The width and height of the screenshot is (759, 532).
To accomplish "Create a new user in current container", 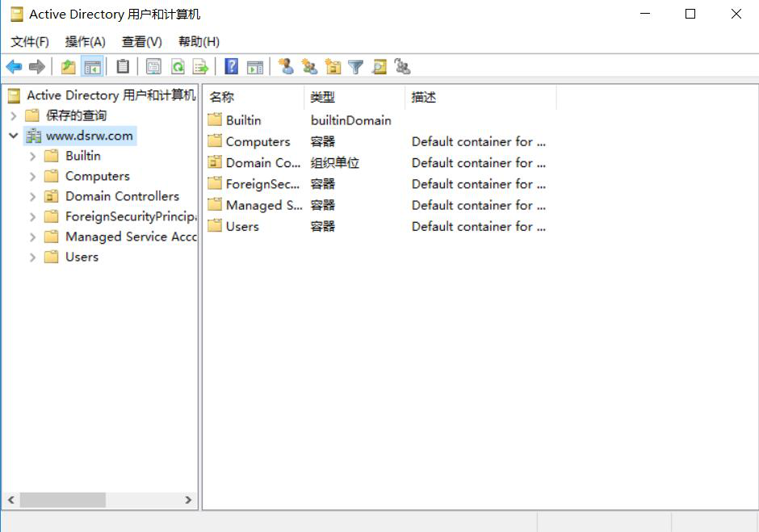I will 286,67.
